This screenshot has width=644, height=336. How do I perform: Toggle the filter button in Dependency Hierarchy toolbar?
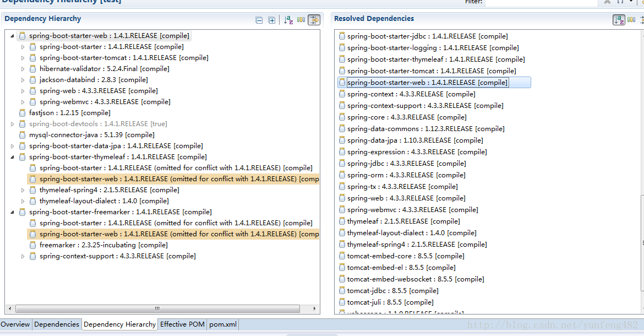pos(314,20)
